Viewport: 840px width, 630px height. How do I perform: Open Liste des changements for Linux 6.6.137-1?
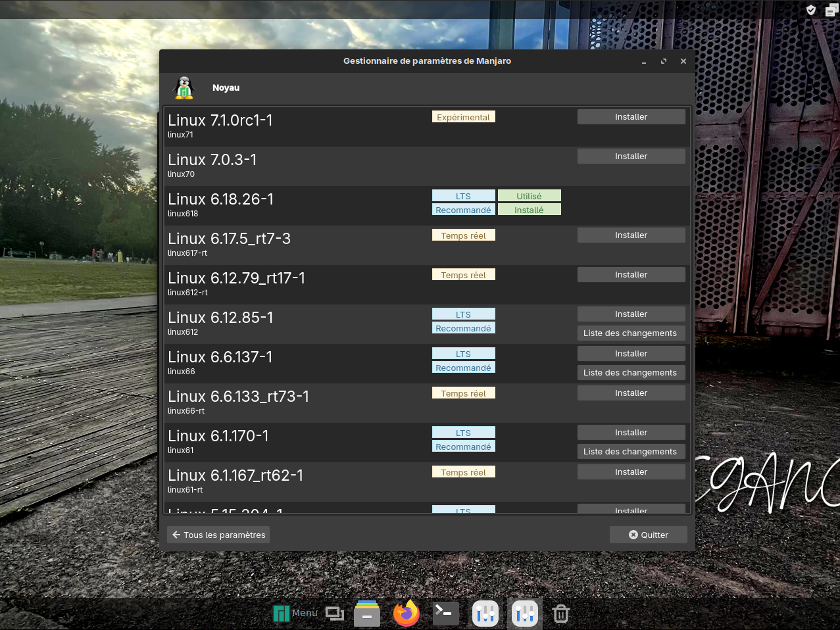(631, 373)
